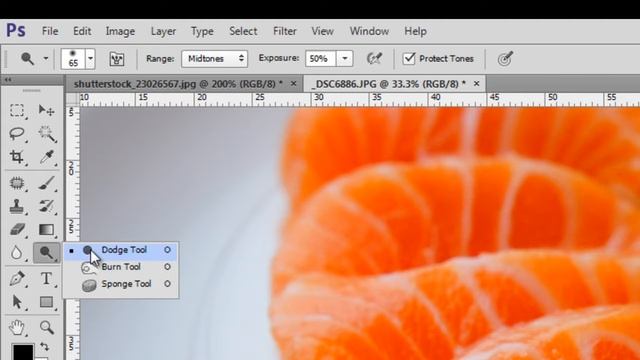
Task: Select the Lasso tool
Action: [x=17, y=134]
